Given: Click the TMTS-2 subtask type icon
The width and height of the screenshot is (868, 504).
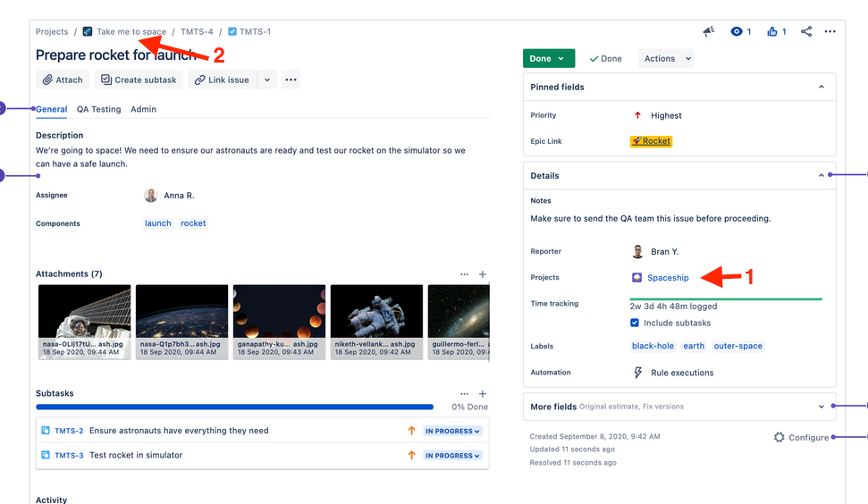Looking at the screenshot, I should click(x=46, y=431).
